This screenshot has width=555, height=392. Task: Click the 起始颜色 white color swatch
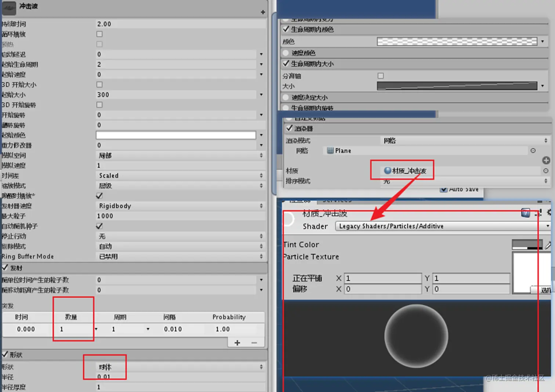(x=176, y=135)
